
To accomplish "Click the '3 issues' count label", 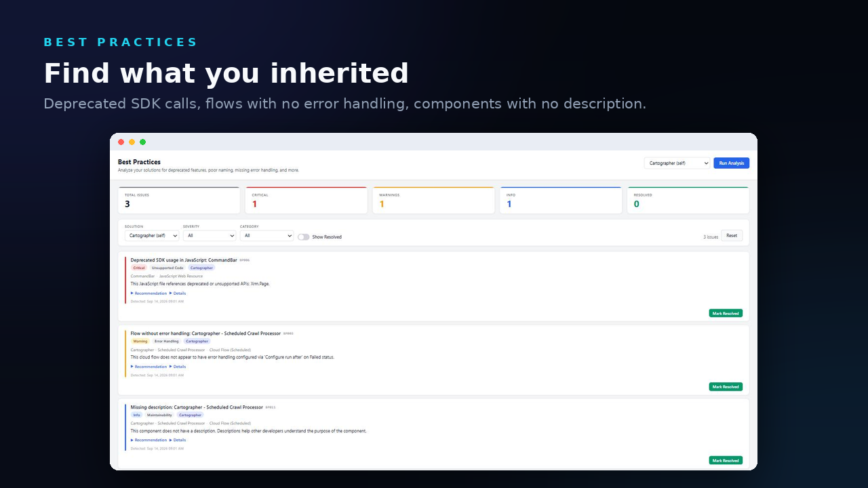I will (x=711, y=237).
